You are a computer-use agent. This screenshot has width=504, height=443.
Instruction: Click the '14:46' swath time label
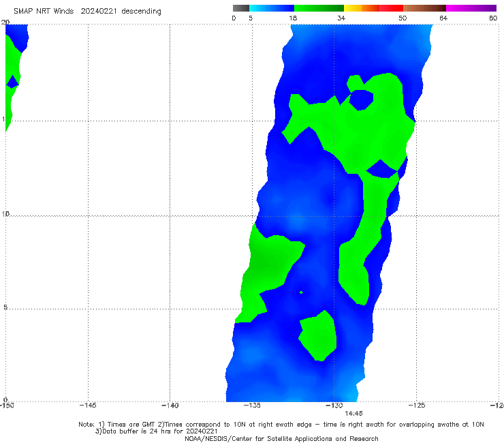353,414
